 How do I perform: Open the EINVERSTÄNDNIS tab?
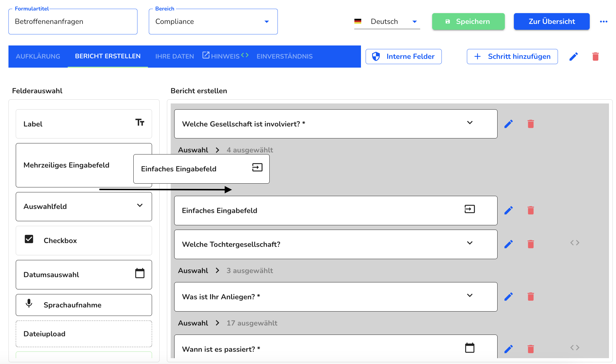pos(285,57)
